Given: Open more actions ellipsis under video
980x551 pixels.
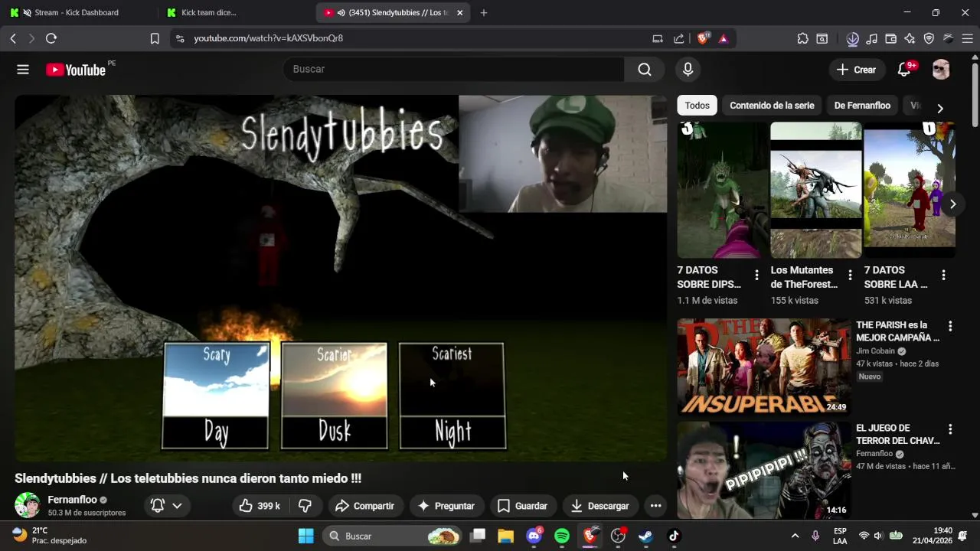Looking at the screenshot, I should click(655, 506).
